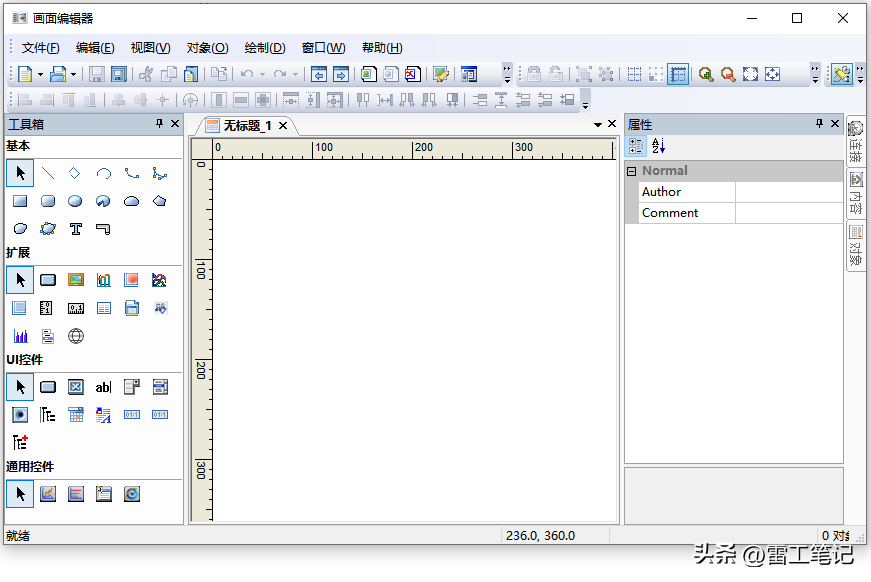Screen dimensions: 871x582
Task: Toggle categorized view in properties panel
Action: click(637, 147)
